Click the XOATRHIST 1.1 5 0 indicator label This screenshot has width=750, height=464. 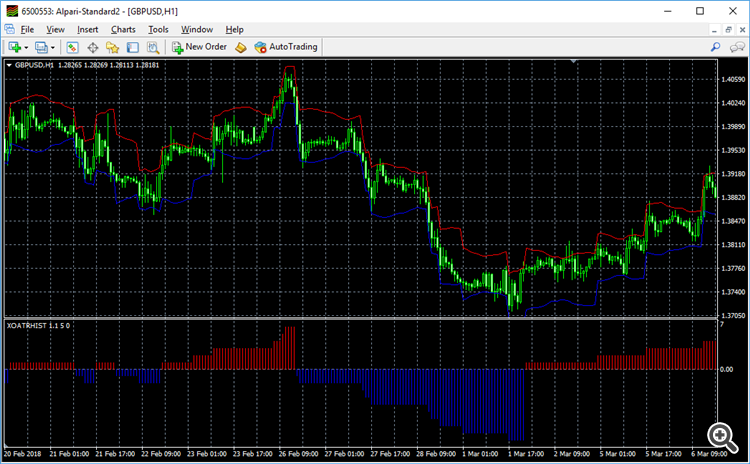tap(38, 326)
